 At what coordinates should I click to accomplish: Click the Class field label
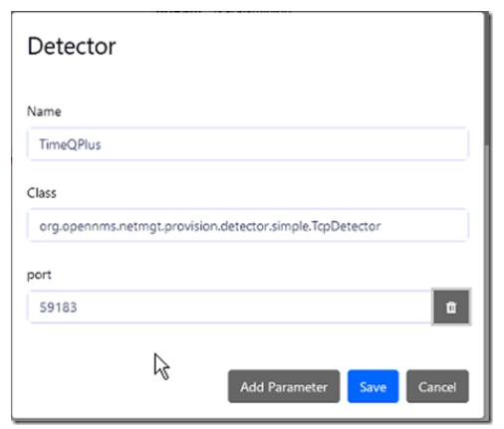click(x=42, y=193)
